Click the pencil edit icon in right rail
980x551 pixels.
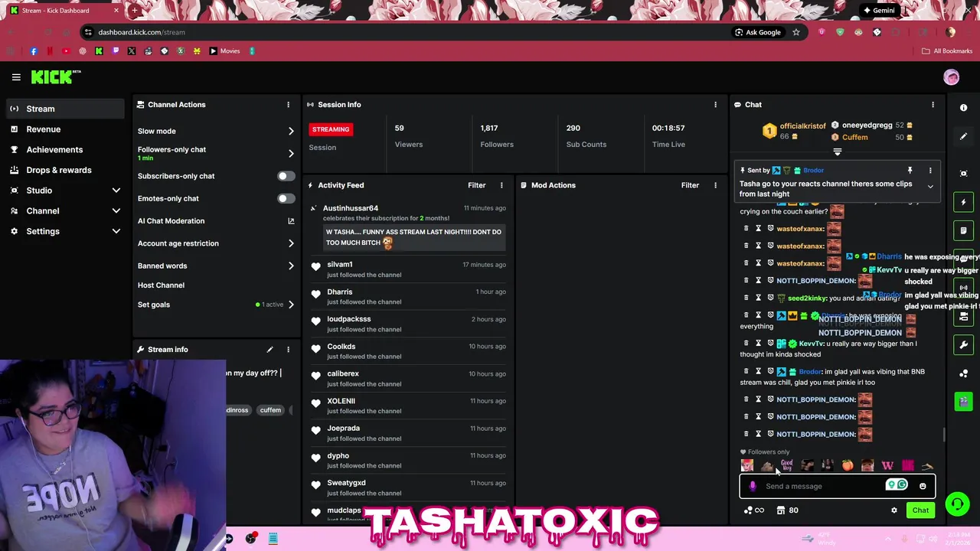point(964,136)
